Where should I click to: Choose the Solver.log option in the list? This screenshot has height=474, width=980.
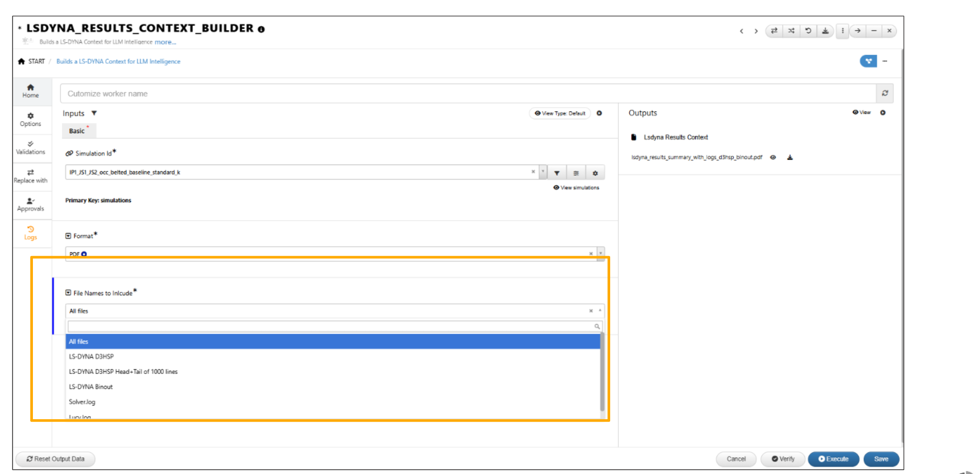click(82, 402)
